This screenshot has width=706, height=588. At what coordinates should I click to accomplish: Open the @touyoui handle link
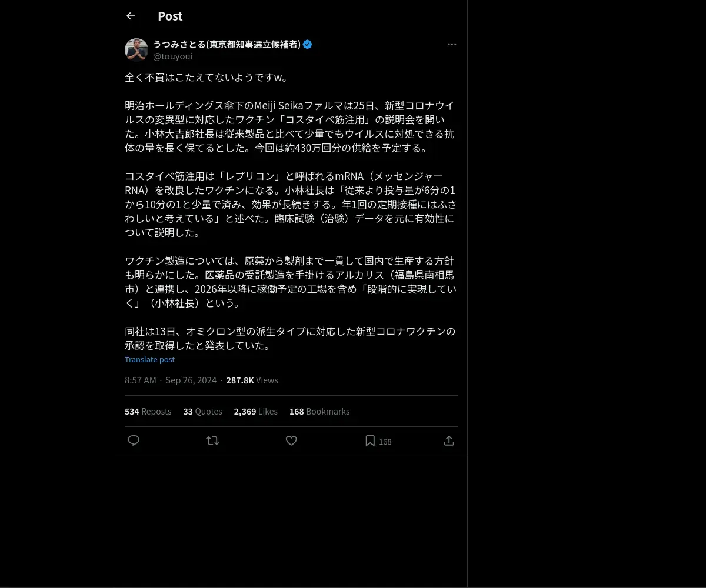tap(173, 56)
